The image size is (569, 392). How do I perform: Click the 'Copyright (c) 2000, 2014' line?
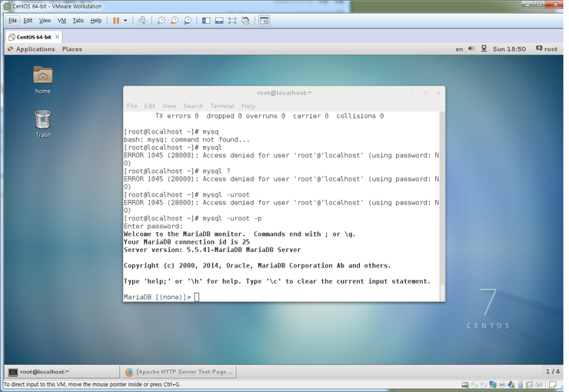click(x=258, y=265)
